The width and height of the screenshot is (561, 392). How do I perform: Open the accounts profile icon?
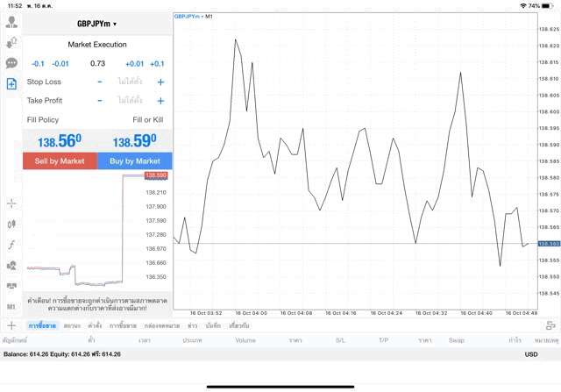[x=11, y=22]
